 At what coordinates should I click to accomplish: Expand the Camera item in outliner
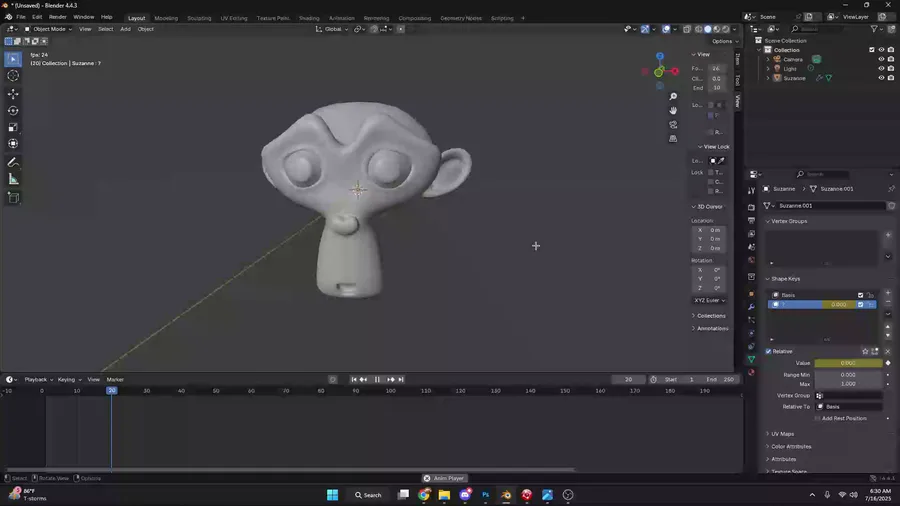(x=768, y=59)
